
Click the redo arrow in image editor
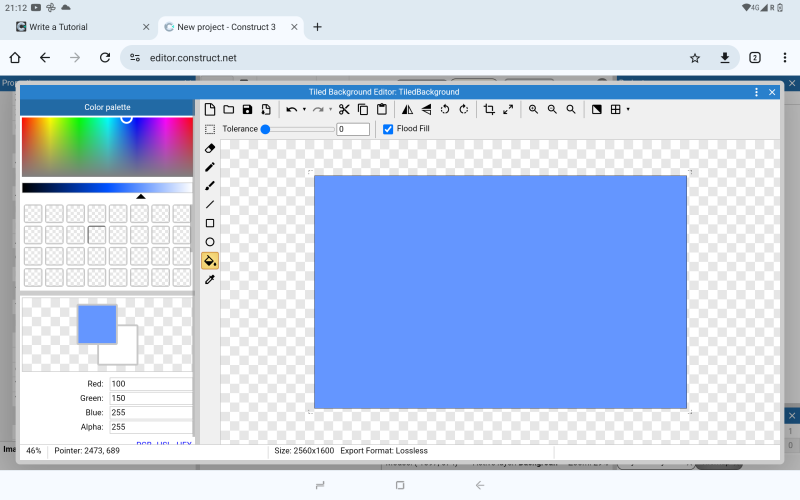coord(318,109)
